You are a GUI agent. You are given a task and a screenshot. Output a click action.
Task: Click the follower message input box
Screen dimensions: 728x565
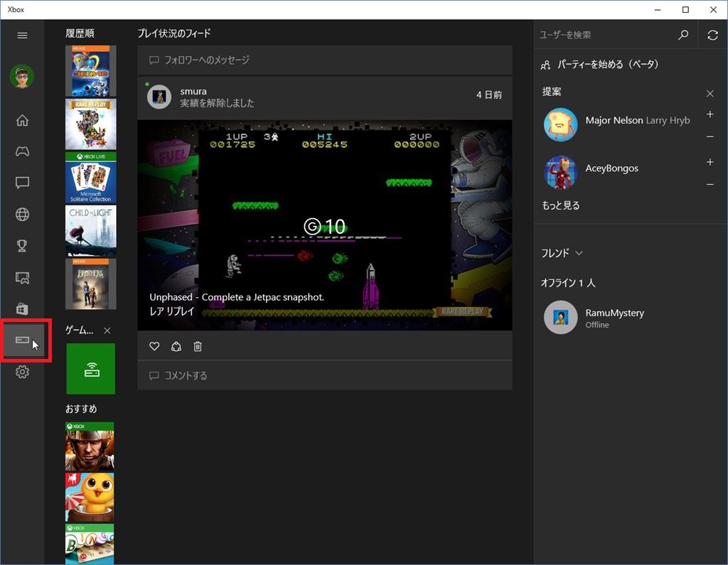point(324,60)
